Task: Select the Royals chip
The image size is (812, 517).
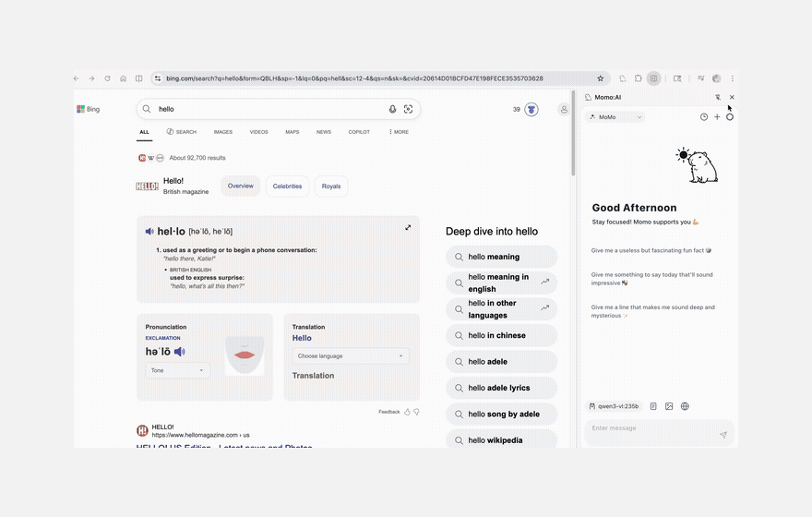Action: point(331,186)
